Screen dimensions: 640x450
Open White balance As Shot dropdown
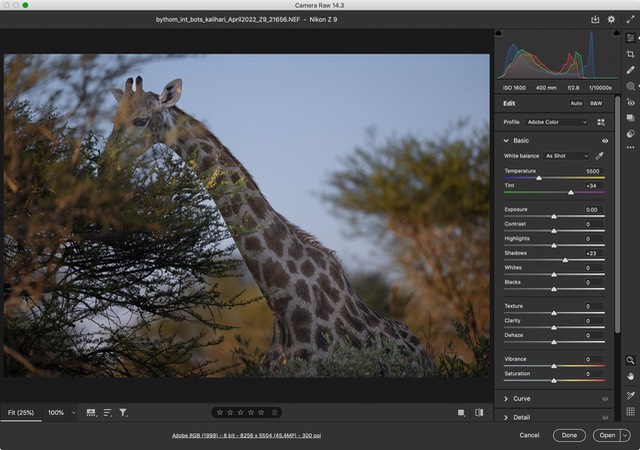pos(566,156)
